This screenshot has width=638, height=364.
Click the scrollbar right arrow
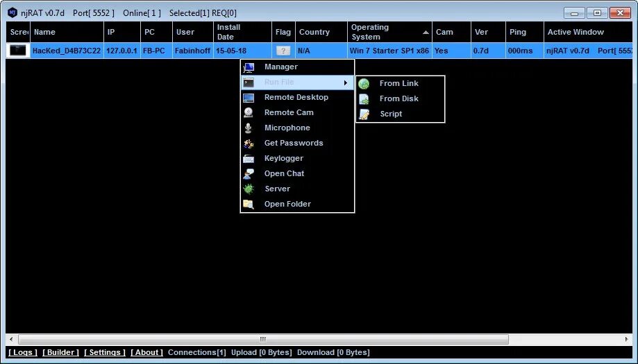coord(627,339)
